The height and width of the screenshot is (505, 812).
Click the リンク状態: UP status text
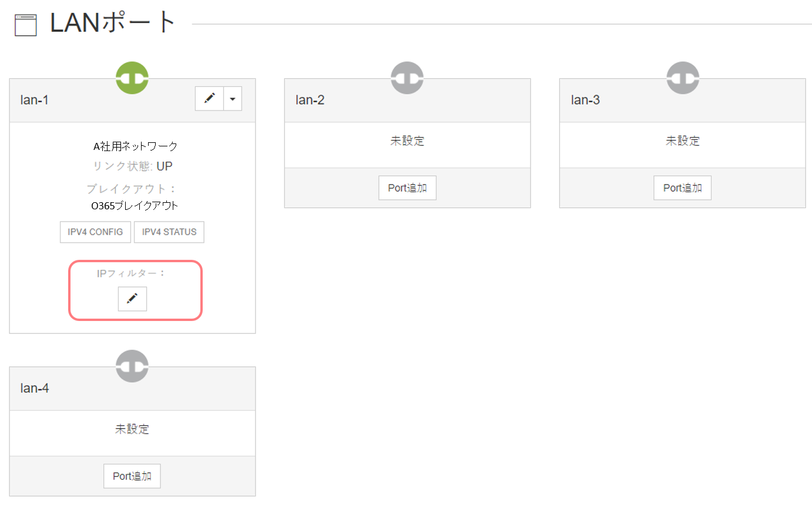point(133,166)
